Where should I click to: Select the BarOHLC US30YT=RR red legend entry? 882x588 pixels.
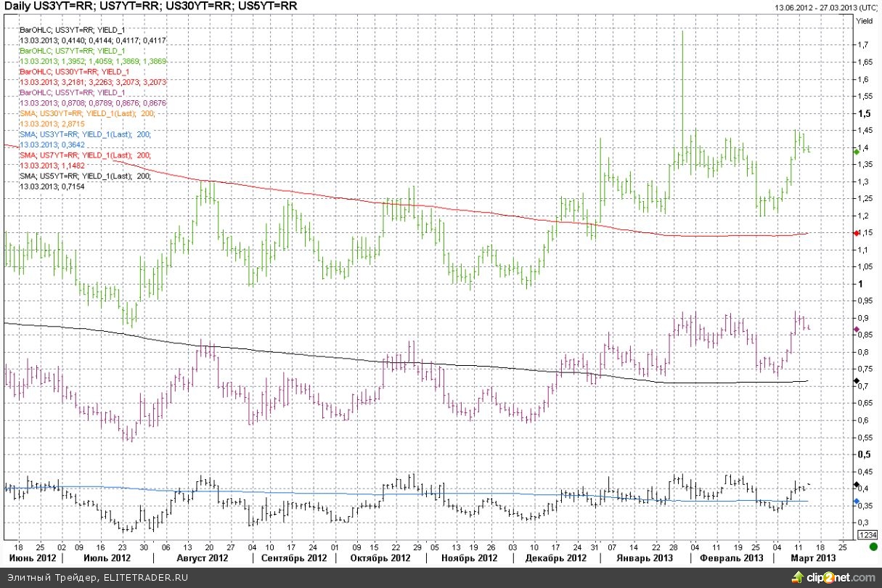coord(75,72)
